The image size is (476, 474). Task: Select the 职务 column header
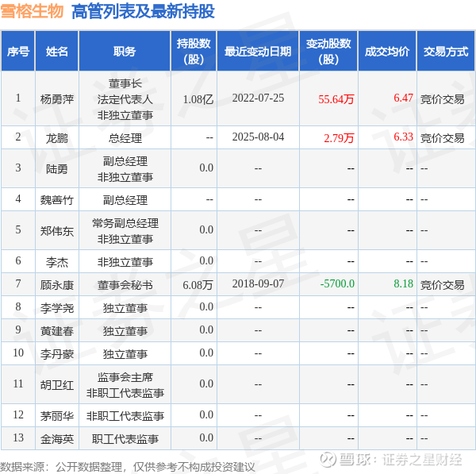coord(125,52)
